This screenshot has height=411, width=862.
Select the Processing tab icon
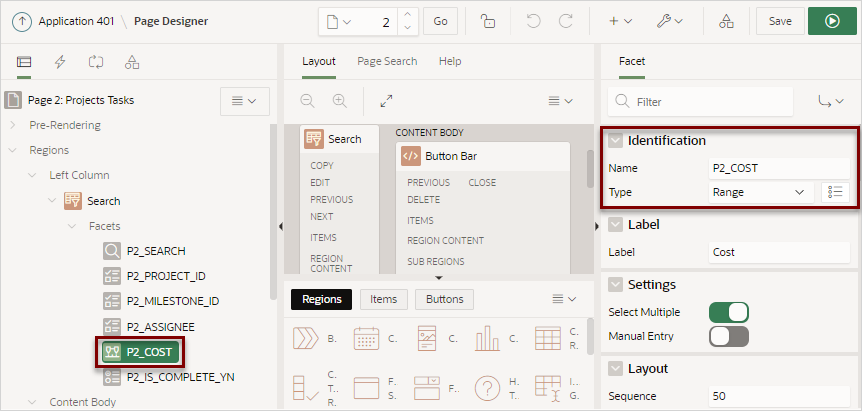(96, 62)
